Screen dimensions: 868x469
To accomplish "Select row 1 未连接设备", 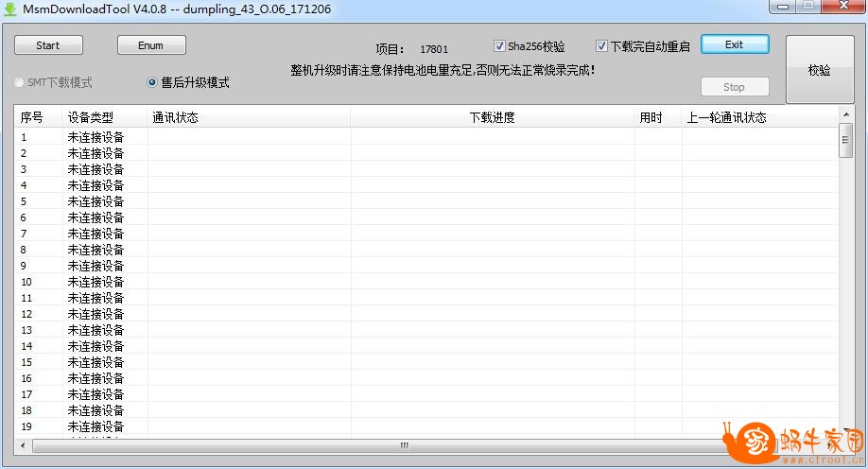I will point(426,137).
